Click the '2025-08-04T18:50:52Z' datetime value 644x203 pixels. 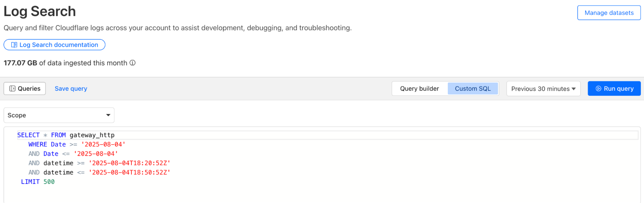pyautogui.click(x=130, y=172)
